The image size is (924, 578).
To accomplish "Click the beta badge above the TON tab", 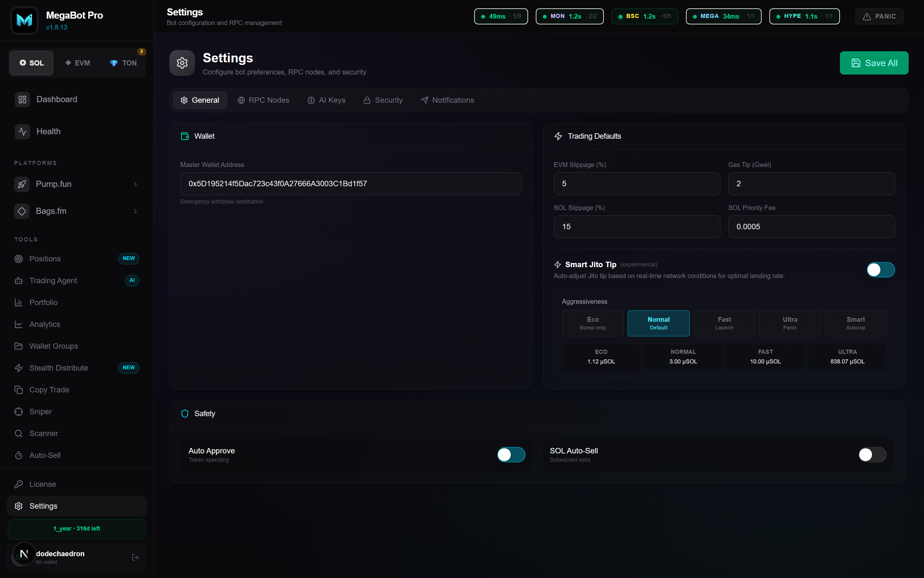I will (x=142, y=52).
